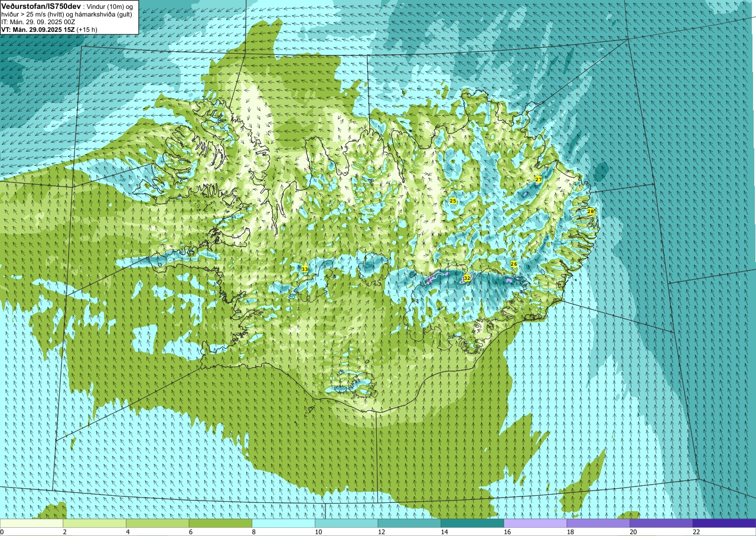Screen dimensions: 756x536
Task: Click the yellow gust label 27
Action: (x=539, y=179)
